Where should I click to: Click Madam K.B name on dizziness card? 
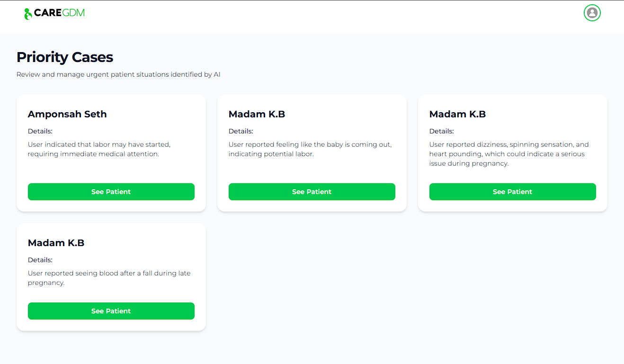click(x=458, y=114)
